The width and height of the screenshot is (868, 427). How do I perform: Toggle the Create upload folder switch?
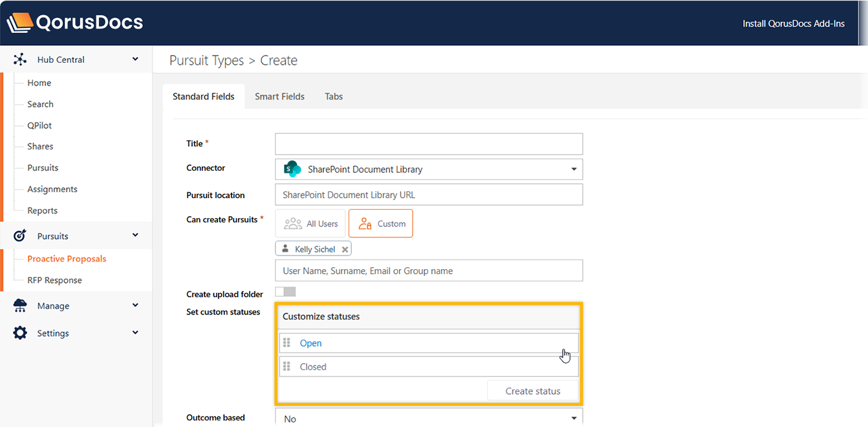[x=285, y=292]
